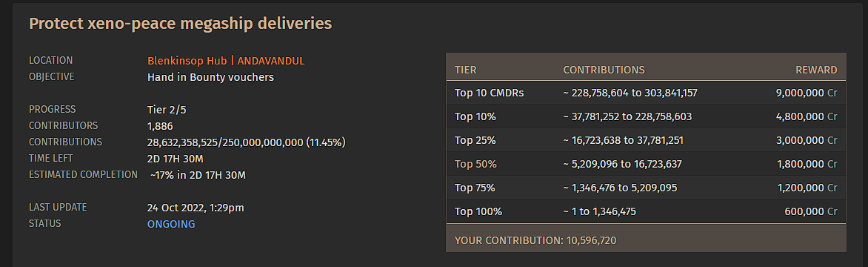Viewport: 868px width, 267px height.
Task: Click the 9,000,000 Cr reward value
Action: [807, 93]
